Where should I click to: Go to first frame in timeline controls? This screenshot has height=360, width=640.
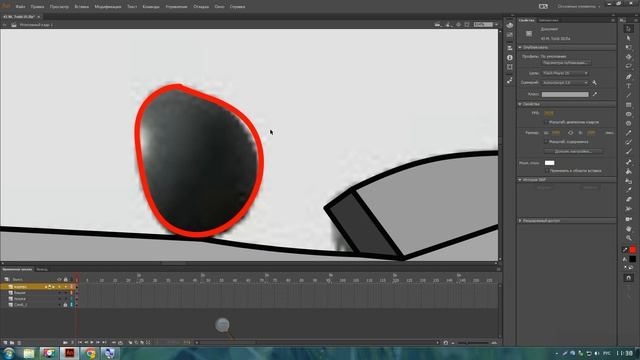coord(80,342)
